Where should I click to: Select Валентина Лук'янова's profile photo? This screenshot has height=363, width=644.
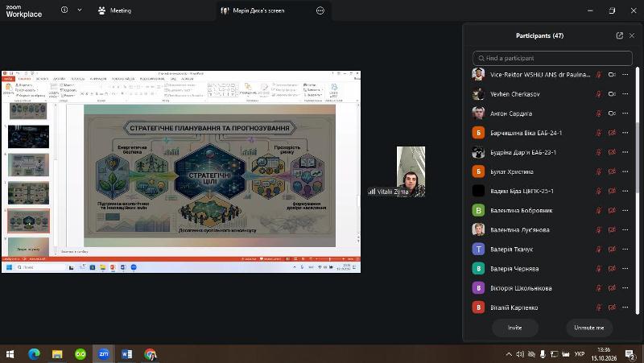point(478,229)
